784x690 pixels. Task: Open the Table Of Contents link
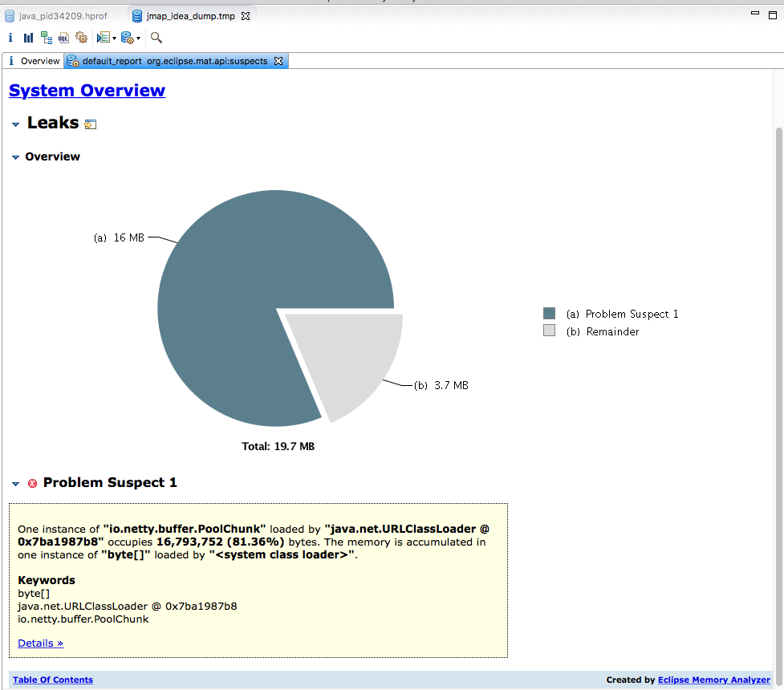[53, 680]
